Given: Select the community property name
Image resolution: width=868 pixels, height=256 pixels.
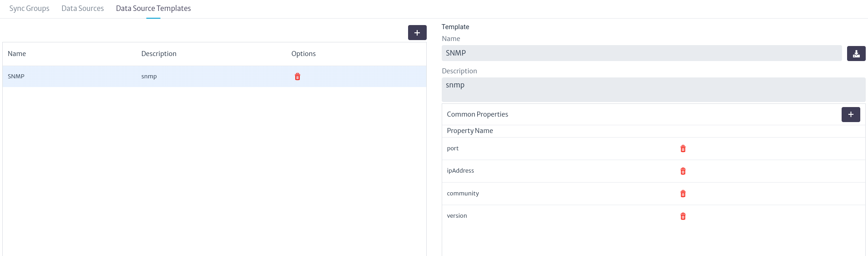Looking at the screenshot, I should coord(463,194).
